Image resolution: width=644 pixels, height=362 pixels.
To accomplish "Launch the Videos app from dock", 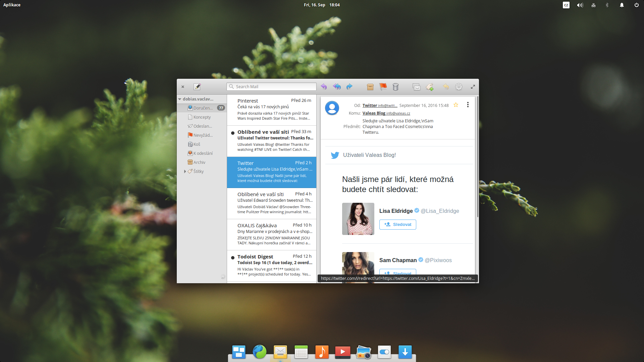I will tap(343, 352).
